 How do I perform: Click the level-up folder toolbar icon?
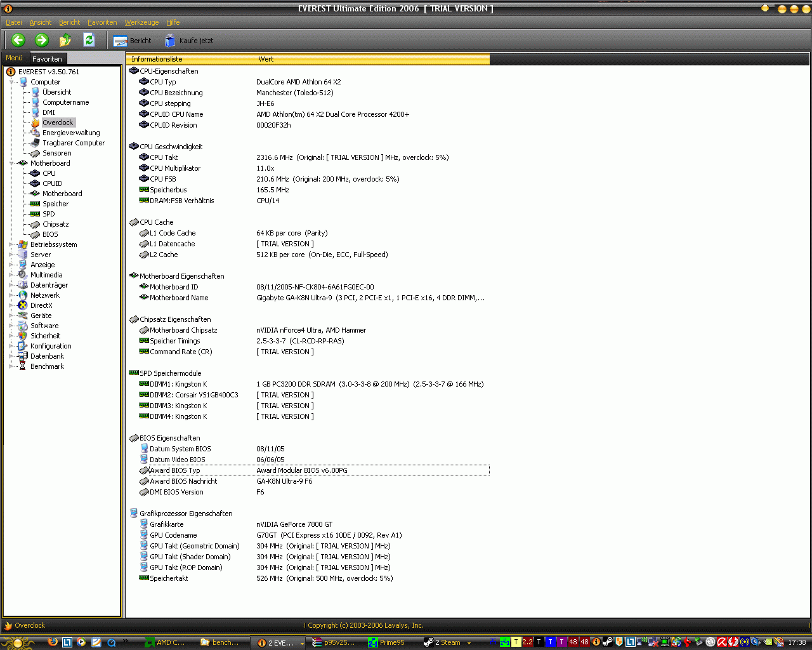[x=65, y=40]
